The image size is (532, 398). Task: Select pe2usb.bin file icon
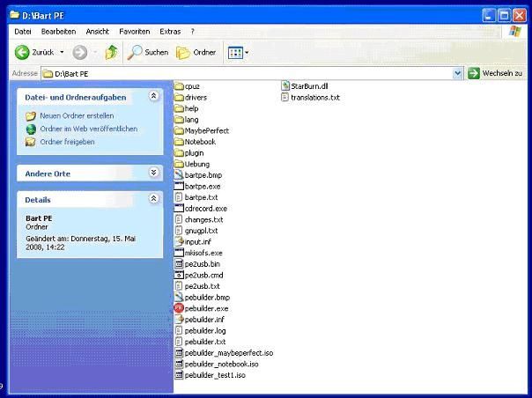[179, 263]
